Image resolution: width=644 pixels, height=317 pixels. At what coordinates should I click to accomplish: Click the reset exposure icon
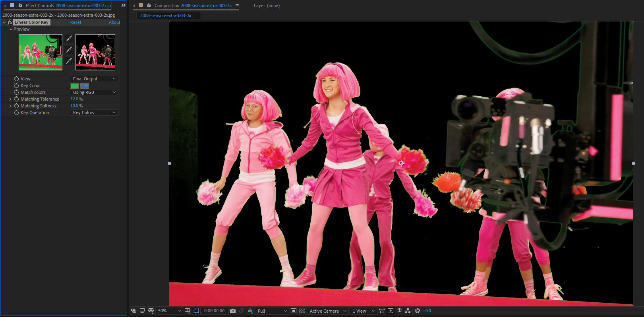click(418, 311)
